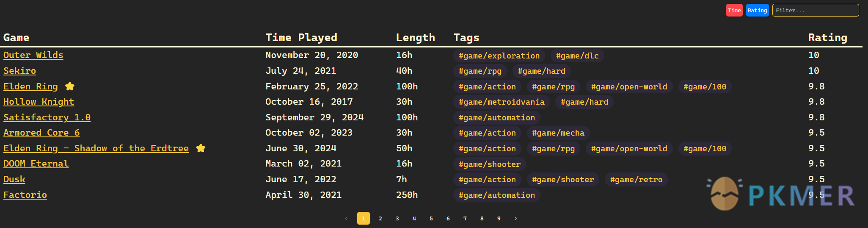
Task: Open the Satisfactory 1.0 link
Action: pyautogui.click(x=47, y=117)
